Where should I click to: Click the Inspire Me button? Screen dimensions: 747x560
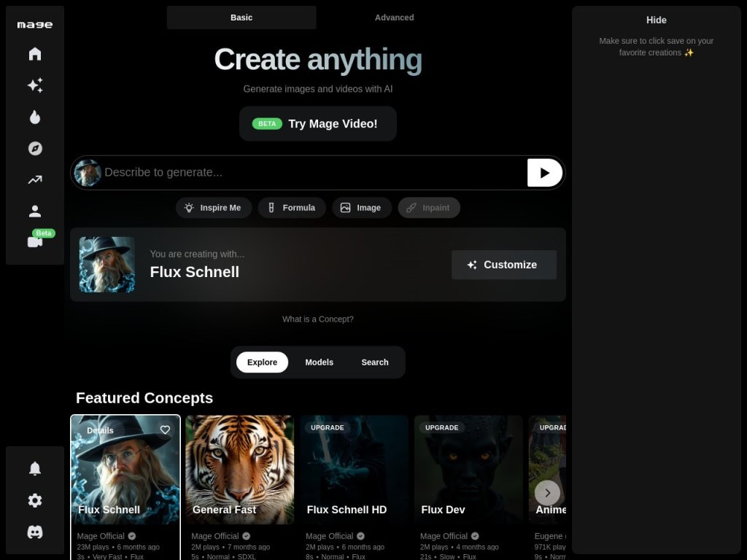coord(214,208)
